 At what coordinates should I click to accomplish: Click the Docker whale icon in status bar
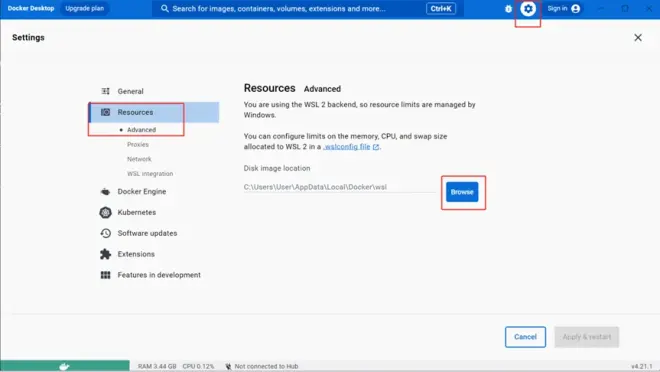pyautogui.click(x=64, y=367)
